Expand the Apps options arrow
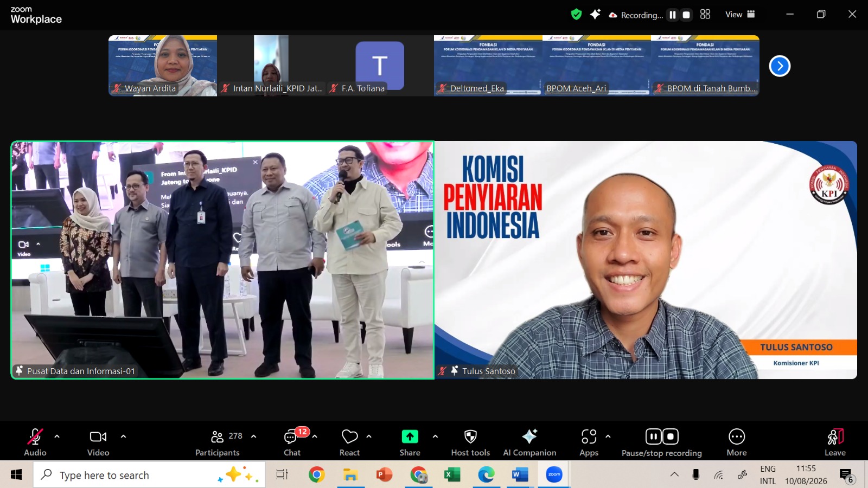 pyautogui.click(x=608, y=436)
